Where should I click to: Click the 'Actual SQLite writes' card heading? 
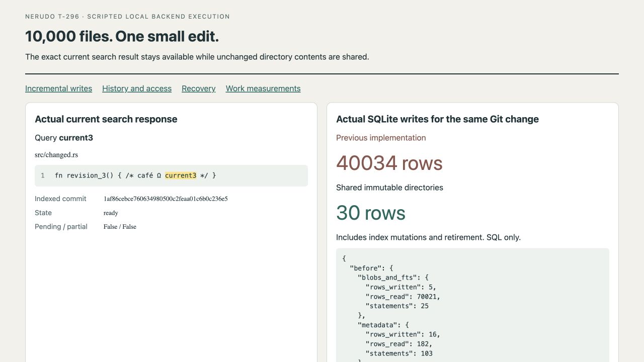[x=437, y=119]
